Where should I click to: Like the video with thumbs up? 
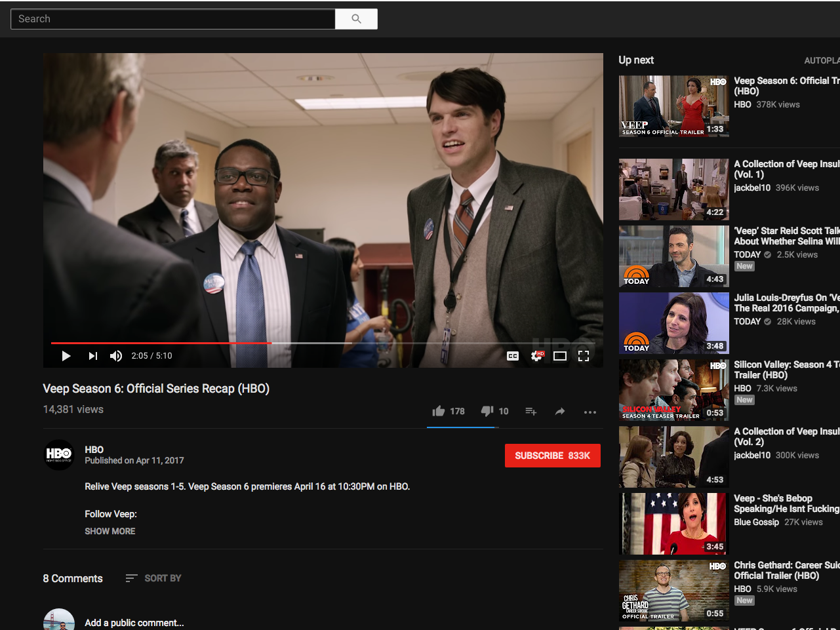[439, 411]
